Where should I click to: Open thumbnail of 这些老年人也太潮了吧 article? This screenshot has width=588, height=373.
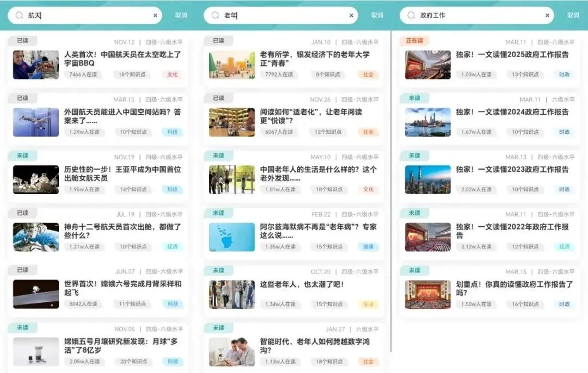pos(232,294)
